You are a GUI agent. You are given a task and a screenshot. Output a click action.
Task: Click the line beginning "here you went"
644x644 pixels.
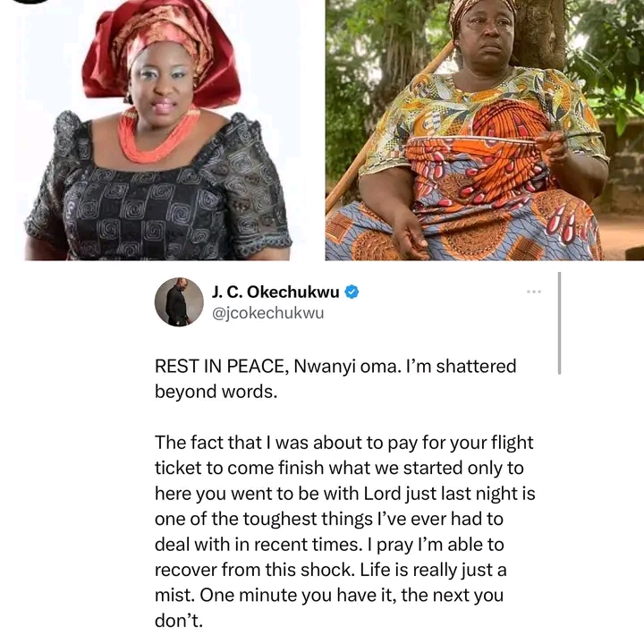coord(345,494)
